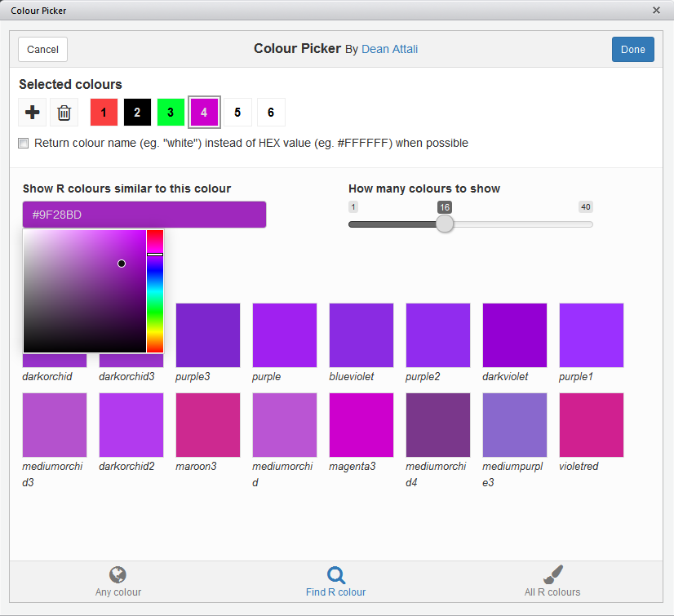Click the how many colours slider handle
The height and width of the screenshot is (616, 674).
pyautogui.click(x=445, y=224)
